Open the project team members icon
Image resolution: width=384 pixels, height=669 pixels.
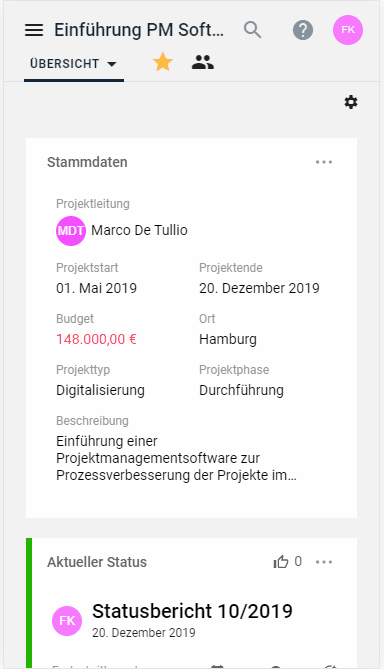[x=203, y=63]
